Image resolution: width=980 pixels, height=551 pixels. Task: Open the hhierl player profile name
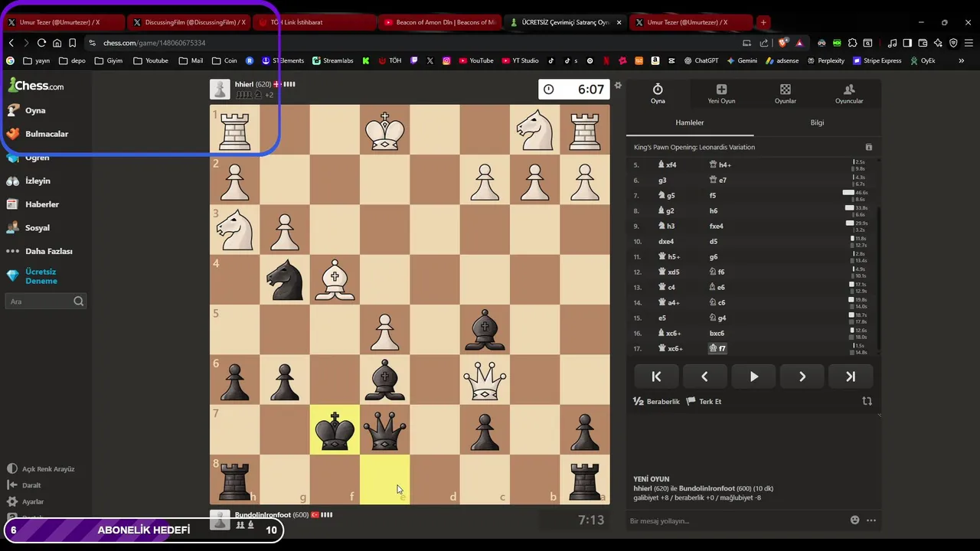244,84
